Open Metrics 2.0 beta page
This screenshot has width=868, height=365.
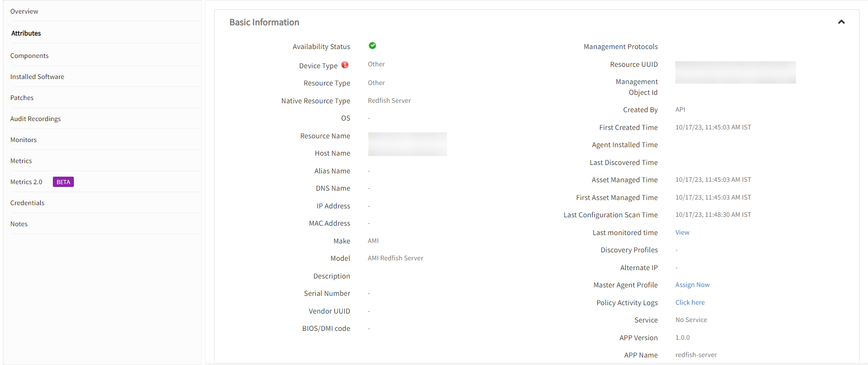pos(26,182)
